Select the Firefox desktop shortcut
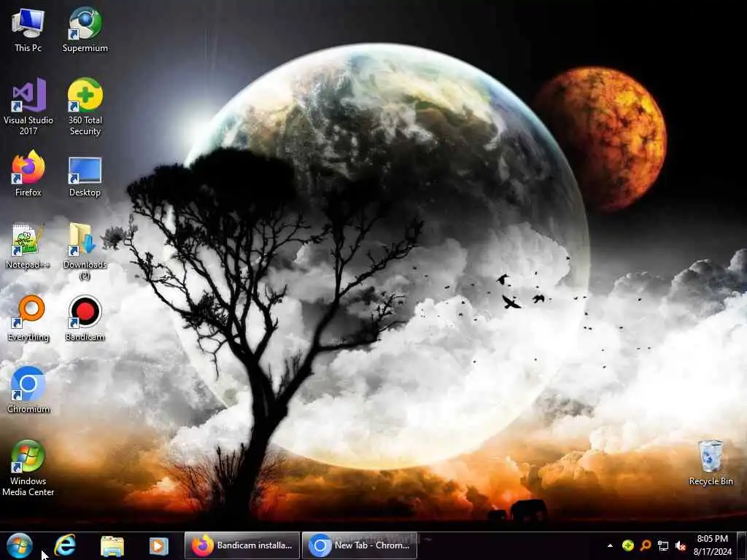 click(28, 174)
